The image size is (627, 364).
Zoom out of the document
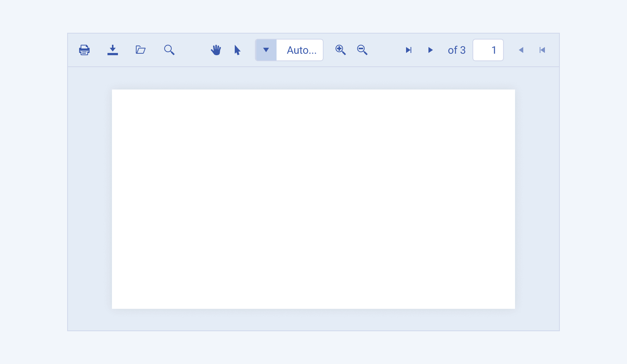tap(362, 50)
